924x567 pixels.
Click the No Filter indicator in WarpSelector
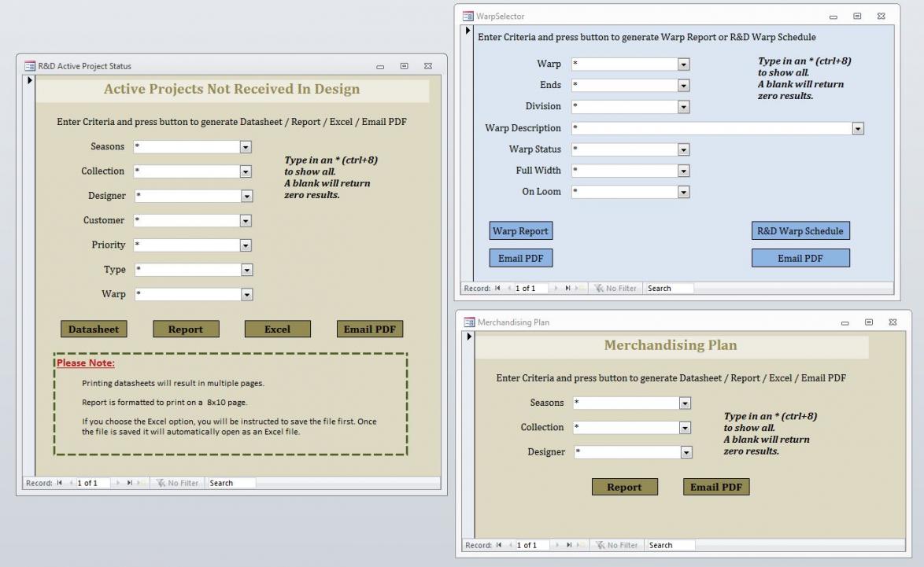click(x=615, y=289)
